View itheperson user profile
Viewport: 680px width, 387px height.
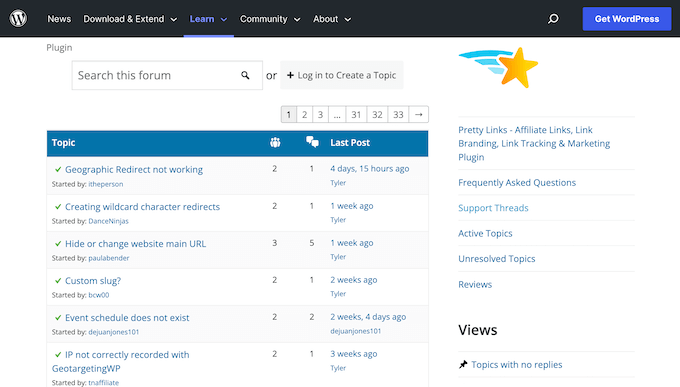point(106,184)
